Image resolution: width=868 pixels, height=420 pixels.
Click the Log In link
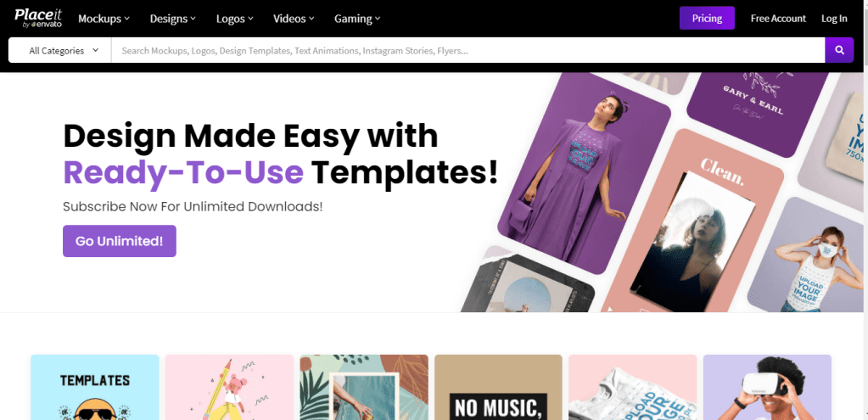(x=834, y=19)
